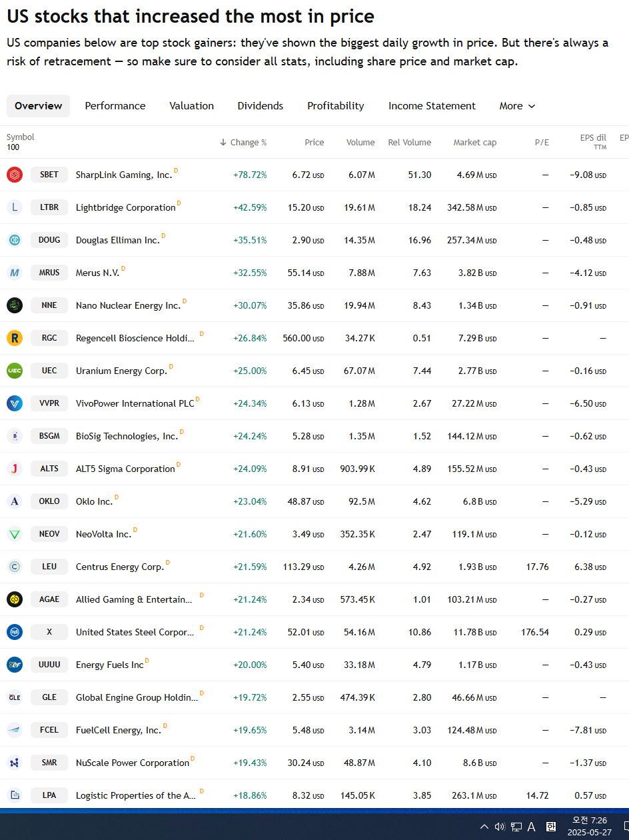
Task: Click the 176.54 P/E value
Action: tap(535, 633)
